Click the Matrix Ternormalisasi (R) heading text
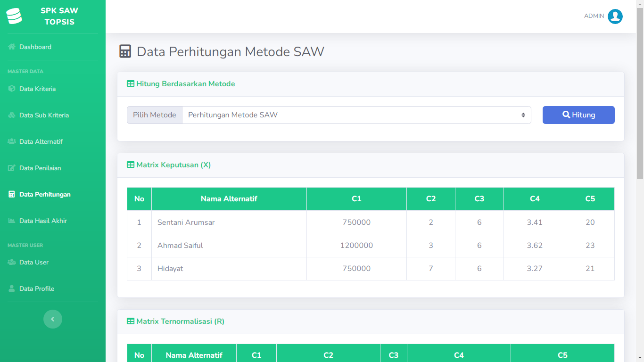This screenshot has width=644, height=362. [180, 321]
